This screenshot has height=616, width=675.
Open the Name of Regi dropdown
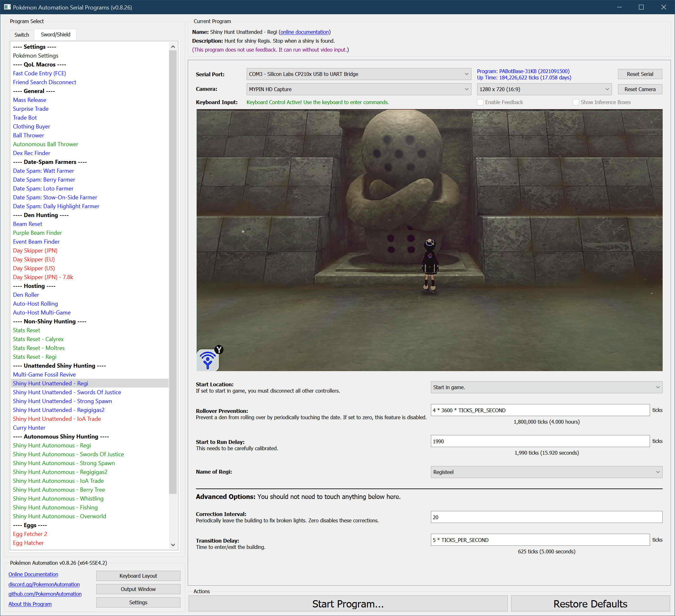click(x=546, y=472)
